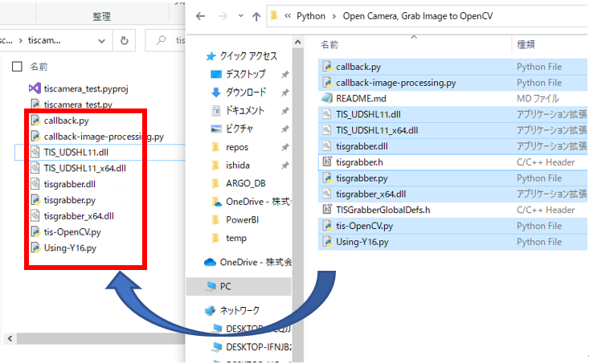Open ishida folder in navigation pane
The height and width of the screenshot is (364, 589).
click(x=238, y=166)
